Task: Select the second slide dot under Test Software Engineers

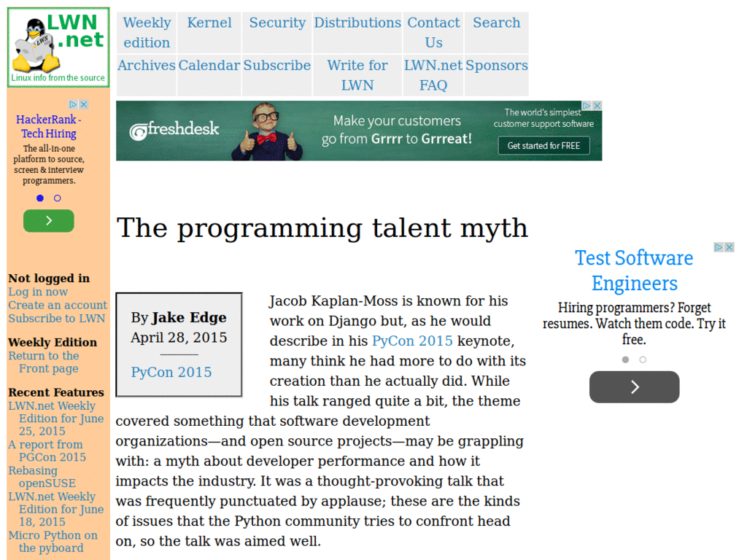Action: click(x=643, y=359)
